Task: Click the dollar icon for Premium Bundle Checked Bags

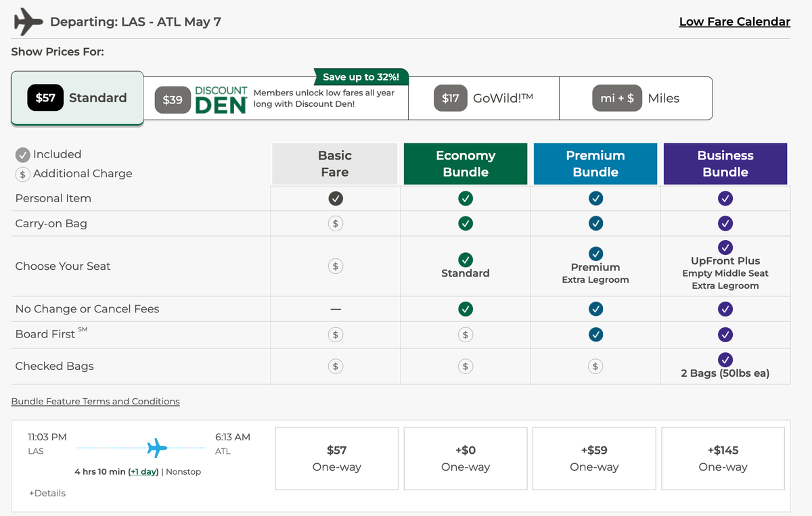Action: [x=595, y=366]
